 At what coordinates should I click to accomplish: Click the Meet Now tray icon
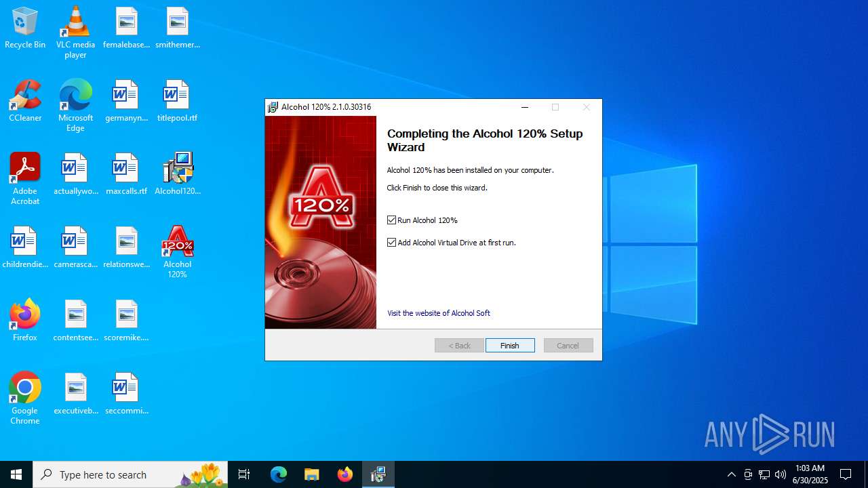[748, 474]
